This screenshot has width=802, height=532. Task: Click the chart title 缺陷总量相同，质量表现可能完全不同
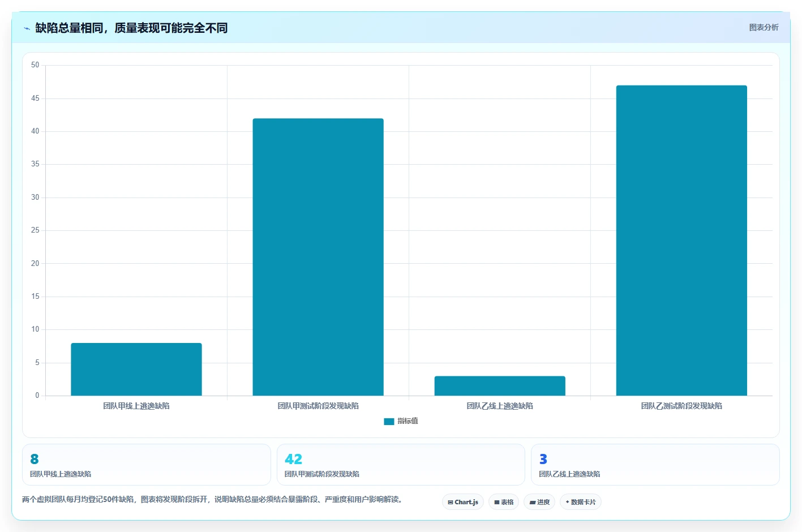(131, 28)
